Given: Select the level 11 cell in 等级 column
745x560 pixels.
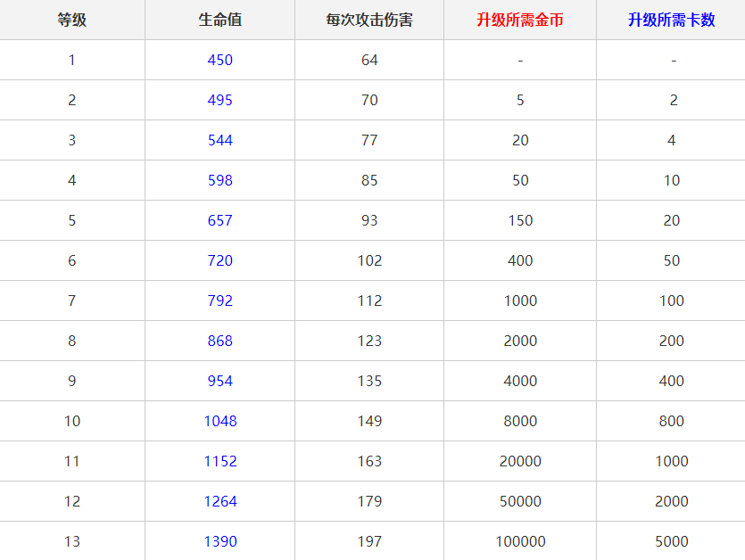Looking at the screenshot, I should pos(72,461).
